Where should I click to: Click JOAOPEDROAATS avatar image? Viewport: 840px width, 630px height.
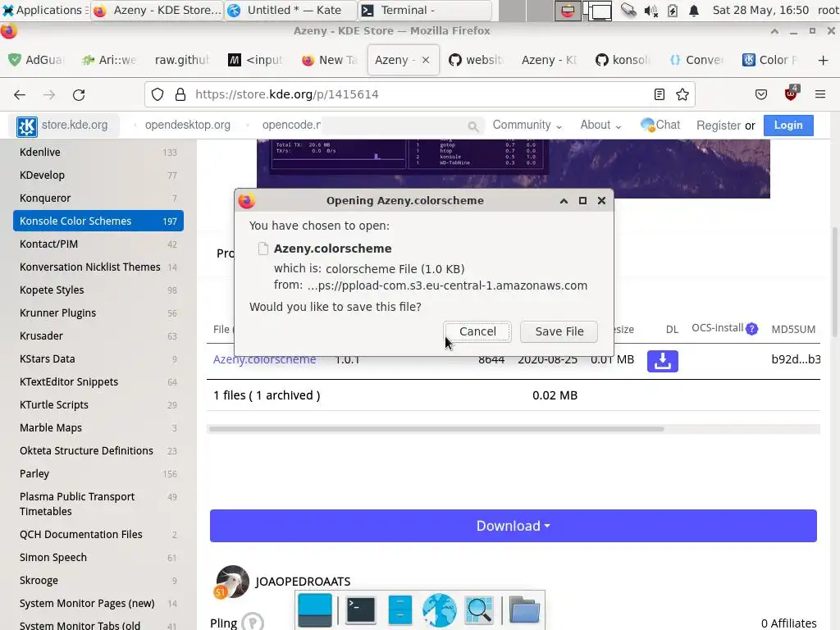pos(232,582)
